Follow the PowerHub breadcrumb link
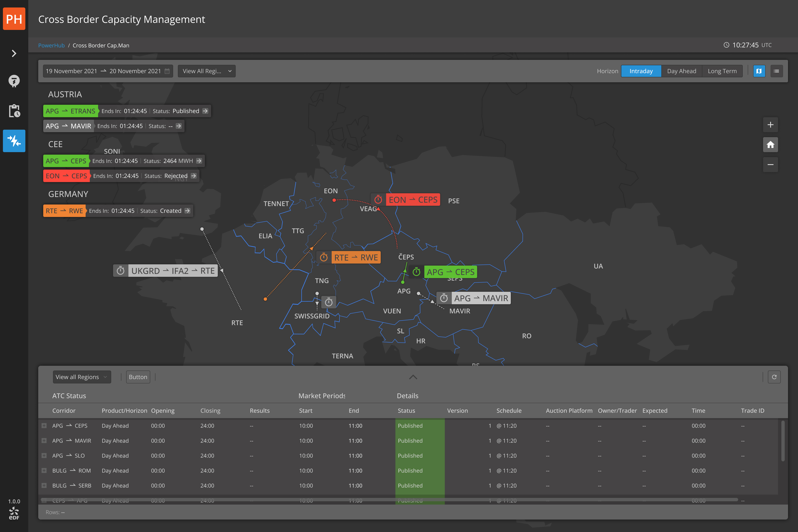798x532 pixels. point(51,46)
